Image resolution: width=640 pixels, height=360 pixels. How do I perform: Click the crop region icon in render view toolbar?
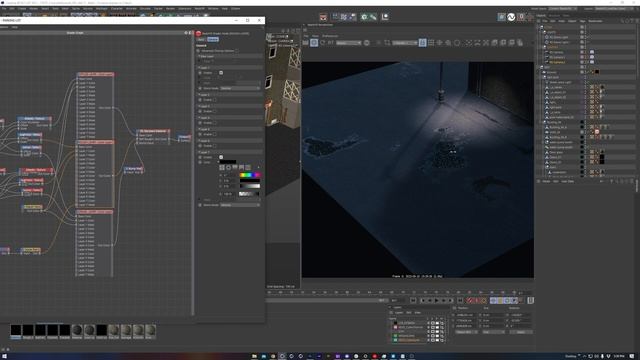(x=387, y=42)
